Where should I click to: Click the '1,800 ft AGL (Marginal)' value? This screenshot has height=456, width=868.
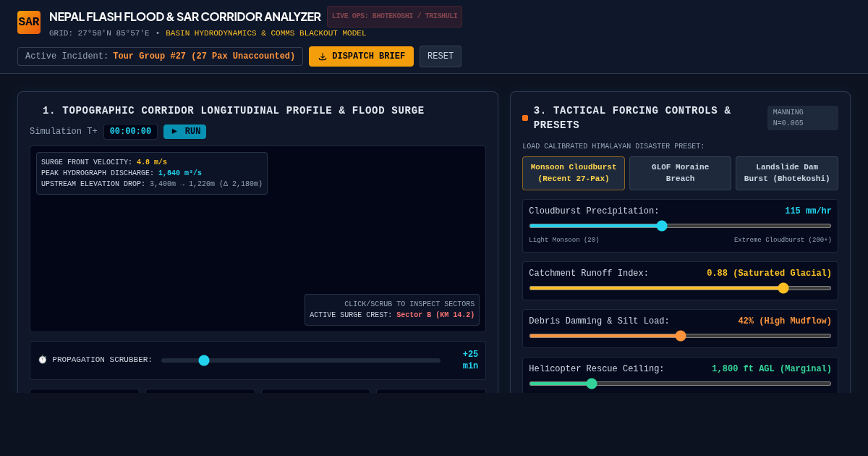pos(772,369)
